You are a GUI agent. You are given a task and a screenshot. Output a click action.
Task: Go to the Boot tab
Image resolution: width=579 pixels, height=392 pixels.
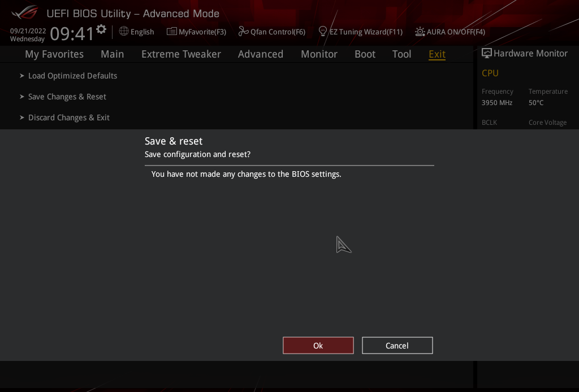coord(365,54)
